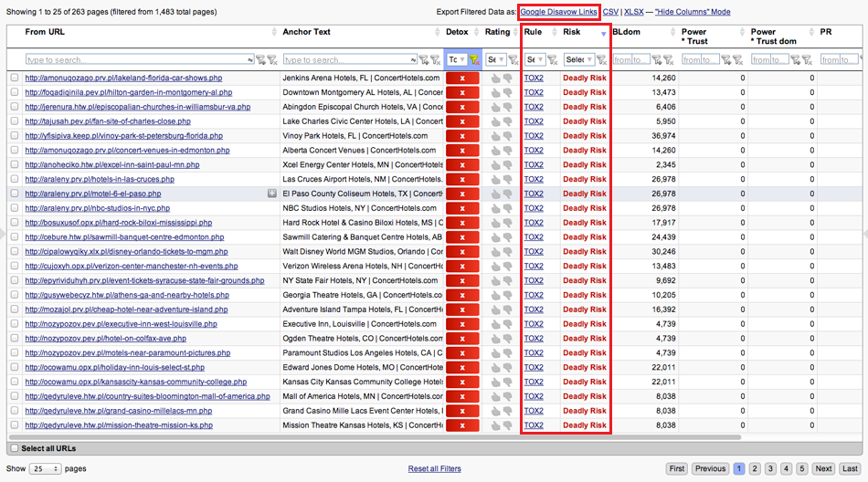The height and width of the screenshot is (482, 868).
Task: Click the apply-filter funnel icon for BLdom
Action: (657, 59)
